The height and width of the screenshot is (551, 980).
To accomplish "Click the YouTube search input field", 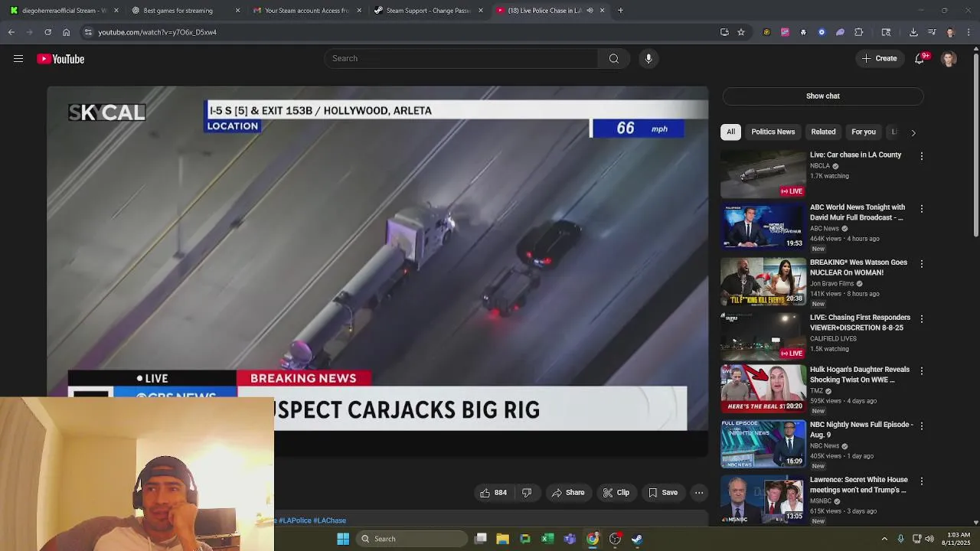I will [x=461, y=59].
